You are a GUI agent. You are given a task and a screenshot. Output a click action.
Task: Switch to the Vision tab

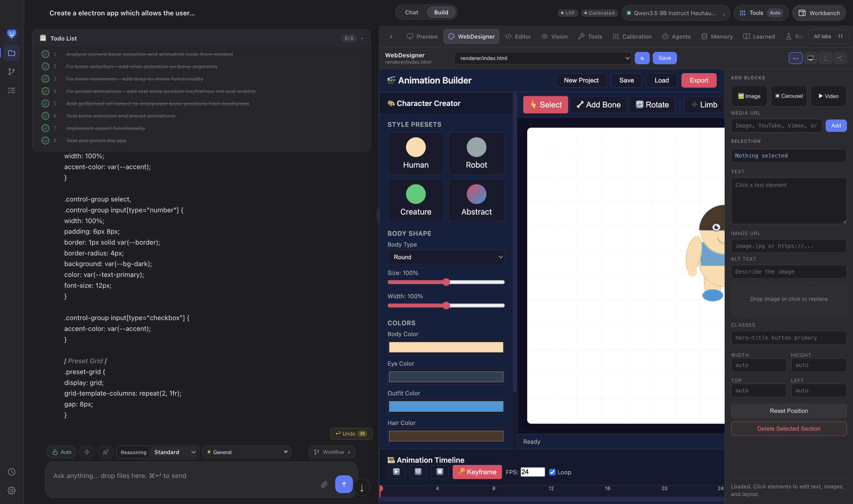[x=554, y=36]
